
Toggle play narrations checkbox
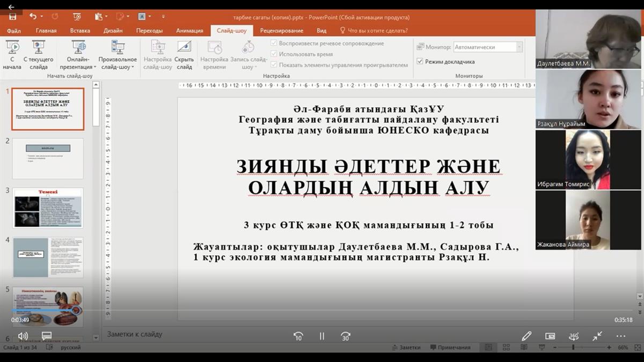274,43
